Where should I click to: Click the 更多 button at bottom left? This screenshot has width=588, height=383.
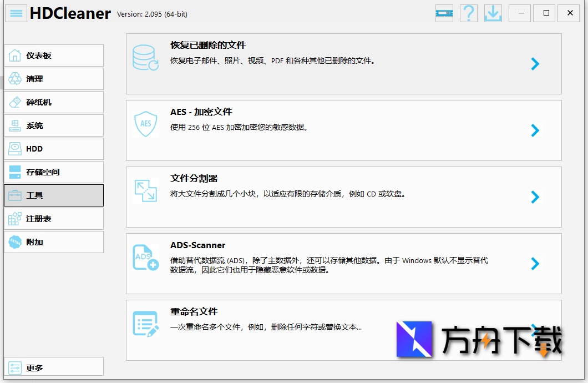click(x=33, y=367)
